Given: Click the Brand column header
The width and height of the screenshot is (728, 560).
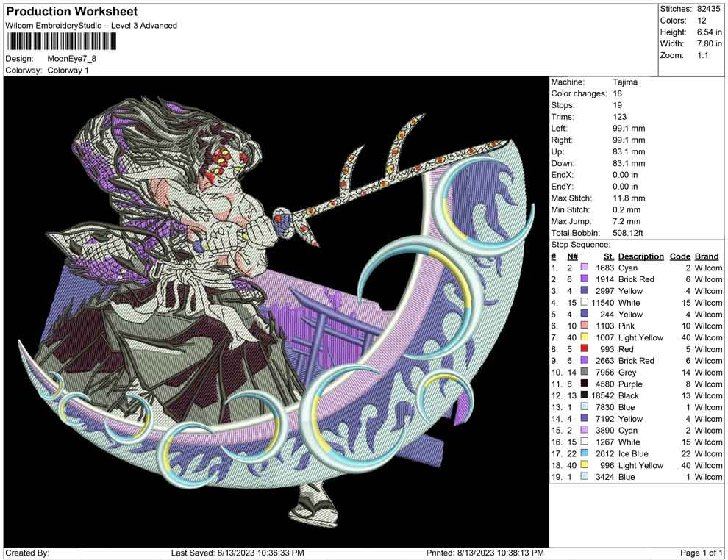Looking at the screenshot, I should point(707,256).
